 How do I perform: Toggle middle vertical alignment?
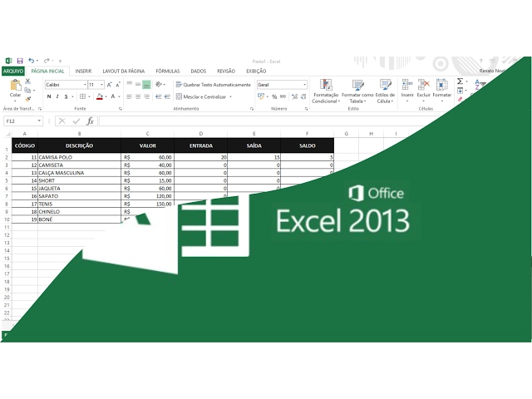point(138,85)
